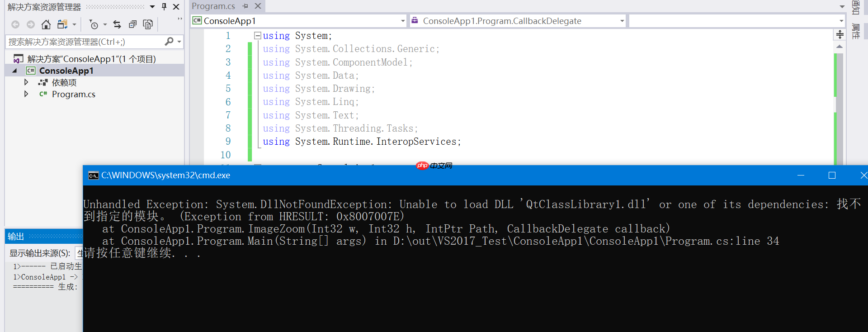
Task: Open dropdown beside the view switcher folder icon
Action: click(74, 24)
